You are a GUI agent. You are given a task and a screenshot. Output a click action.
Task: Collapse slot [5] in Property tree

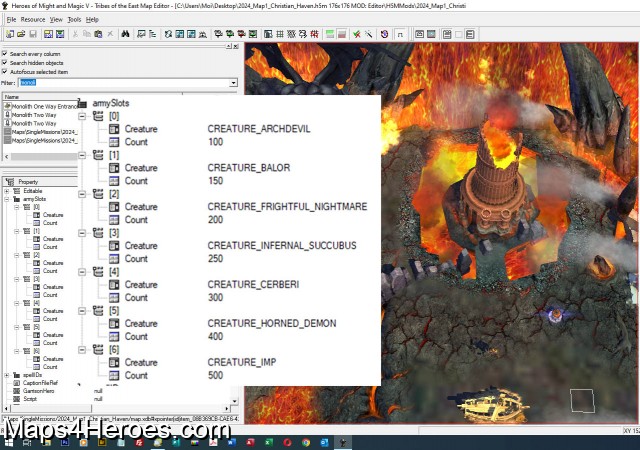[x=17, y=327]
